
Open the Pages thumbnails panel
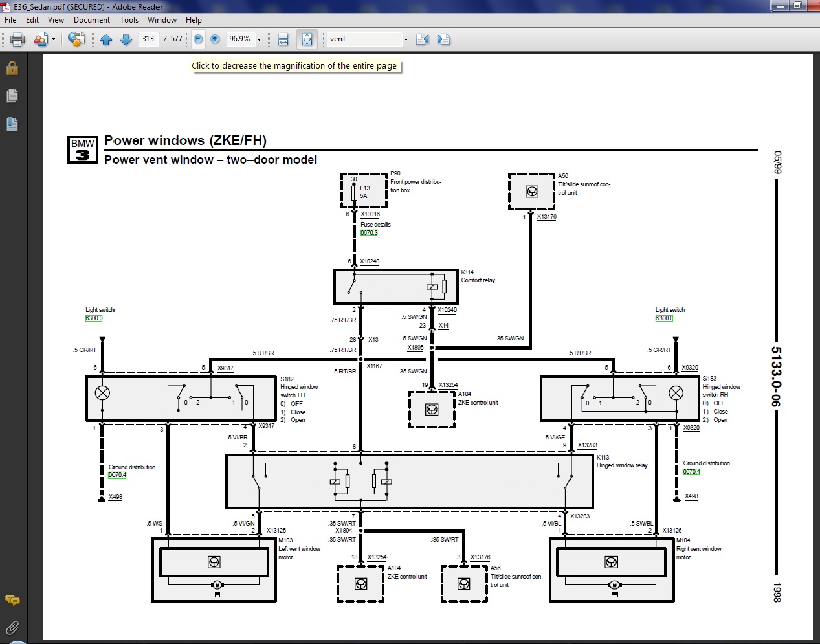[x=12, y=96]
